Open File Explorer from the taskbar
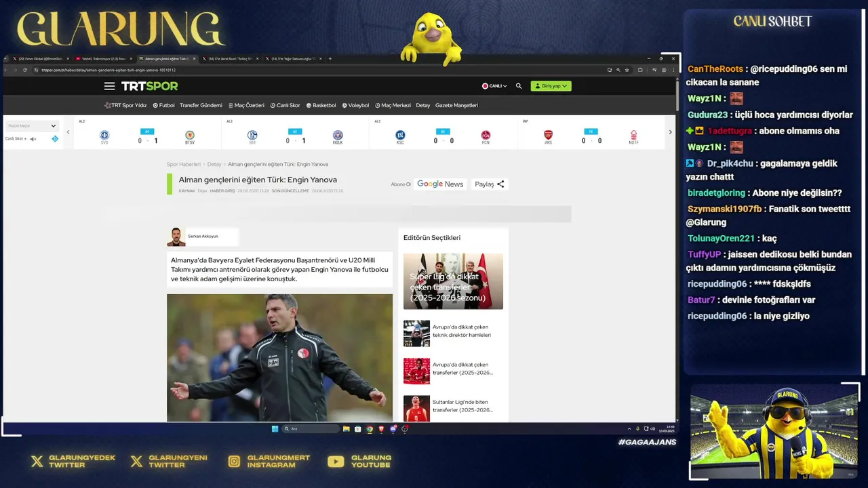868x488 pixels. point(346,428)
